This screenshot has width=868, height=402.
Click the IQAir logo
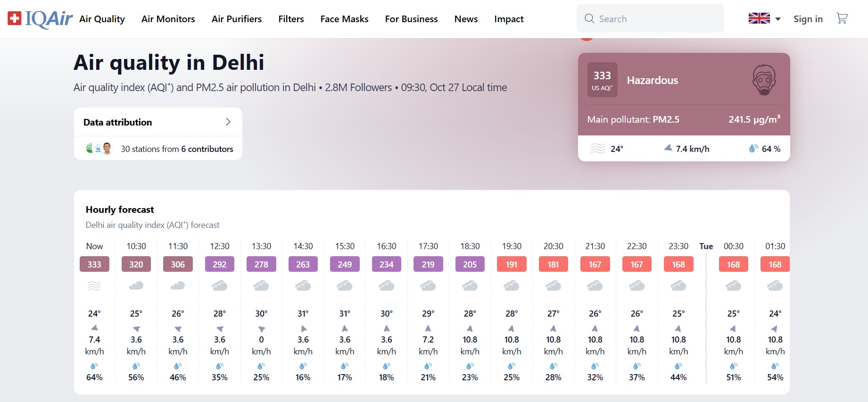tap(40, 19)
